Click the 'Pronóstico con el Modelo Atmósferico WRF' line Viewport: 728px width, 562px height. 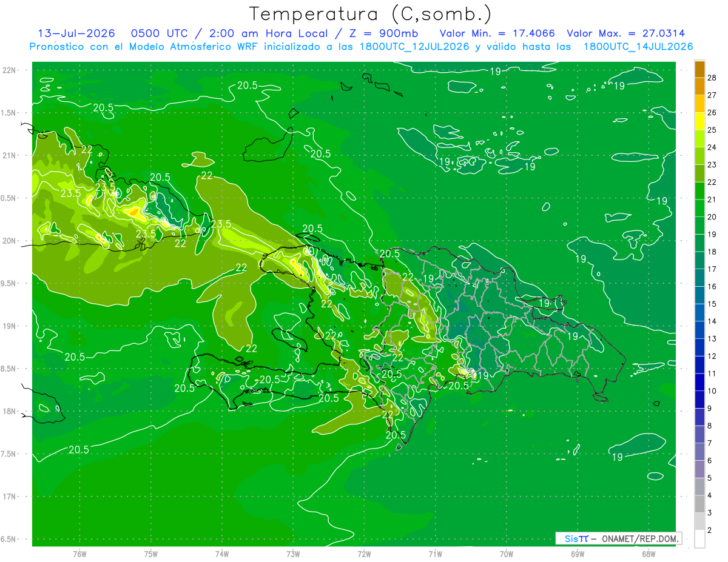(146, 47)
